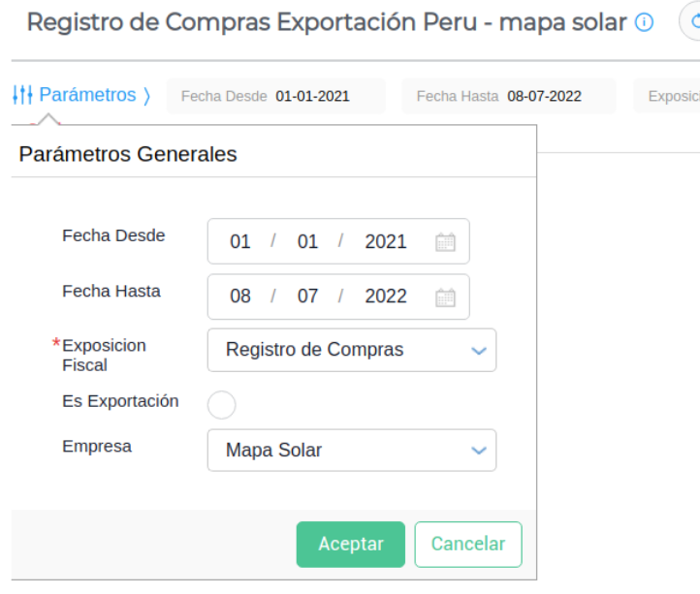Toggle the Es Exportación switch

pyautogui.click(x=221, y=404)
